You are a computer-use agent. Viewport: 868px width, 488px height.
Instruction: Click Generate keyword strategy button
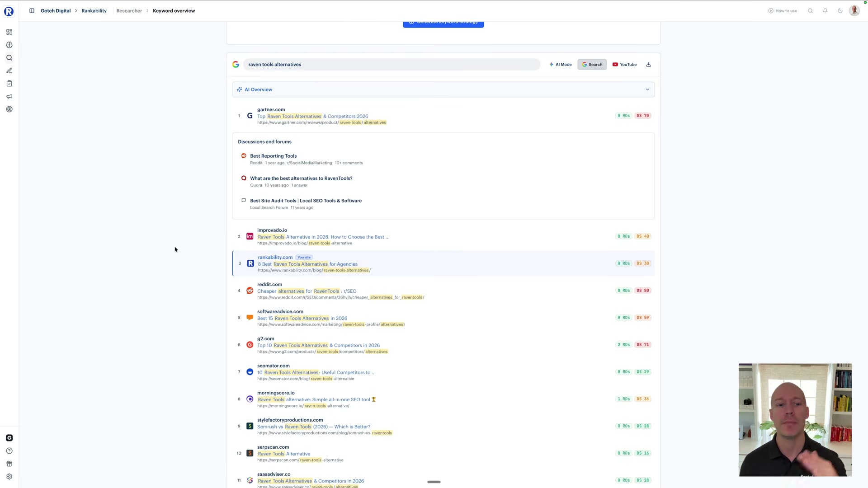443,23
